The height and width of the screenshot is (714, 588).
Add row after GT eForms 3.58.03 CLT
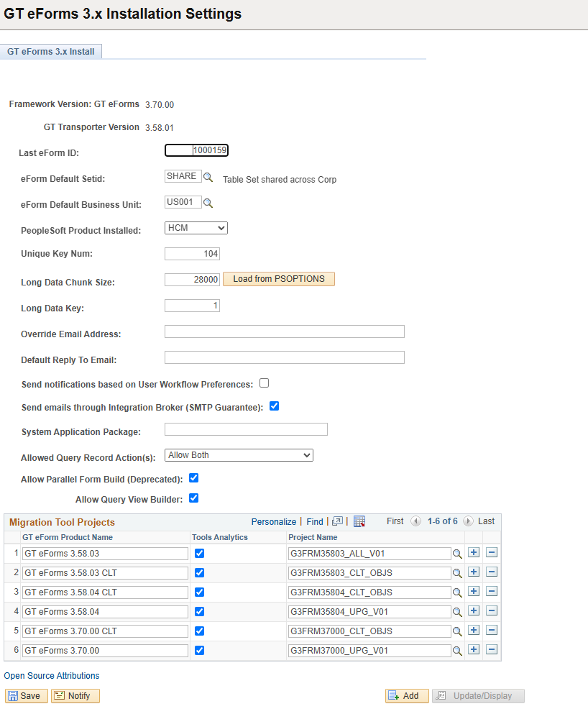(x=474, y=572)
